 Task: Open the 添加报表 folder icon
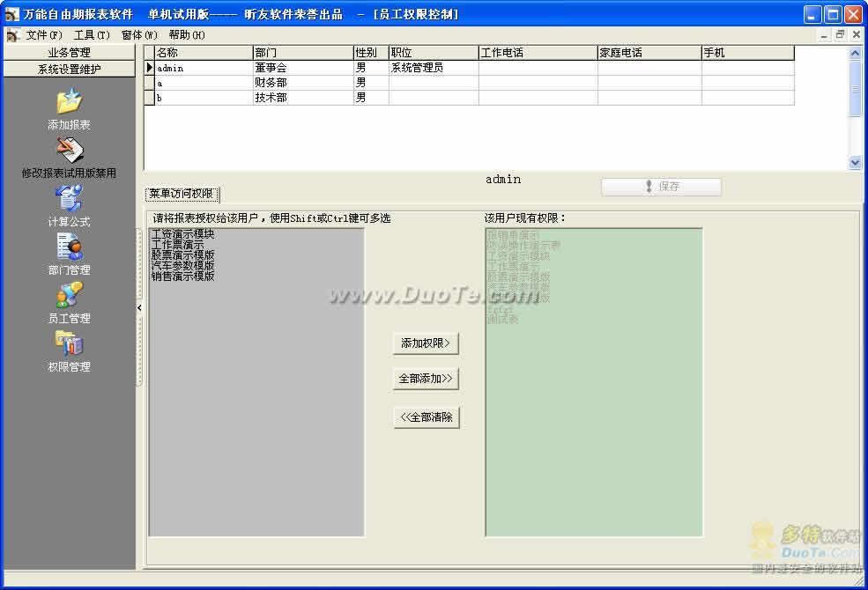pyautogui.click(x=70, y=102)
